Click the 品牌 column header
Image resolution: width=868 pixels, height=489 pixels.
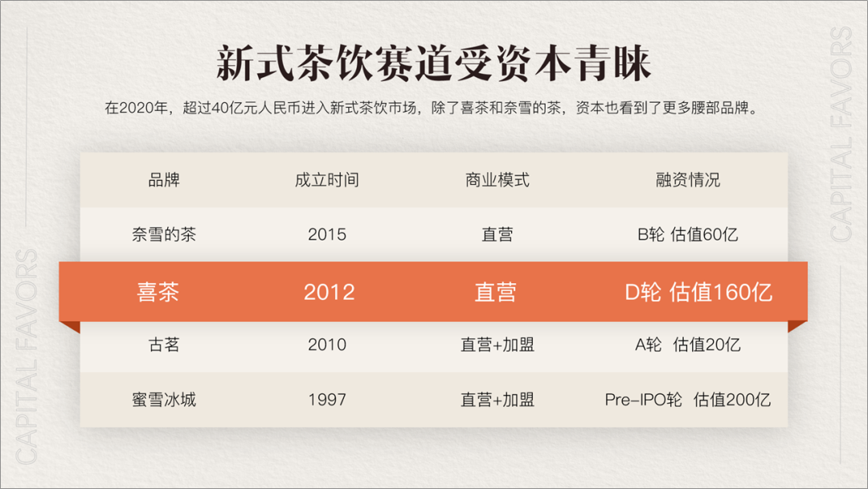point(164,180)
